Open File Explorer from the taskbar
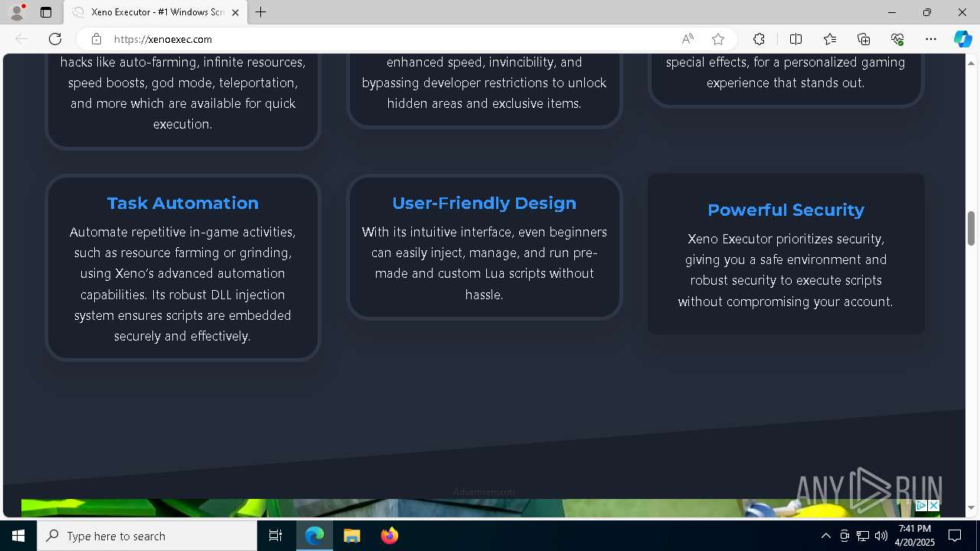 [x=351, y=536]
